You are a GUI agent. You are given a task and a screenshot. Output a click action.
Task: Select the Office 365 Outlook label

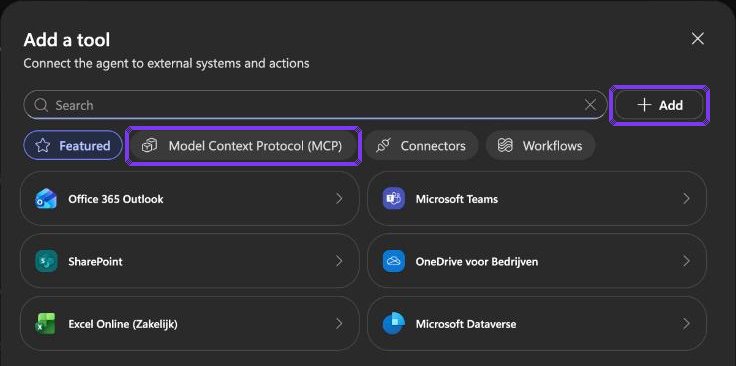tap(115, 199)
